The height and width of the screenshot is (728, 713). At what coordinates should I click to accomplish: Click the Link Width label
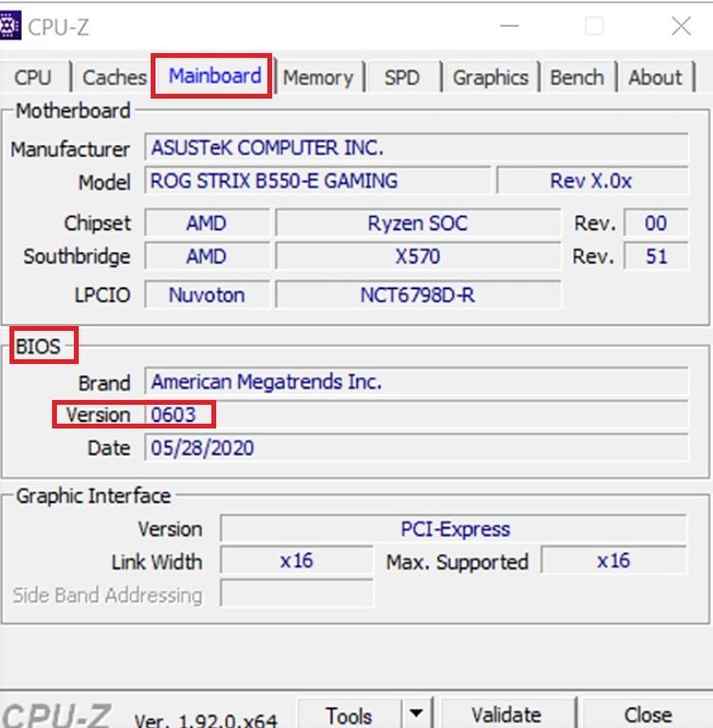coord(156,562)
